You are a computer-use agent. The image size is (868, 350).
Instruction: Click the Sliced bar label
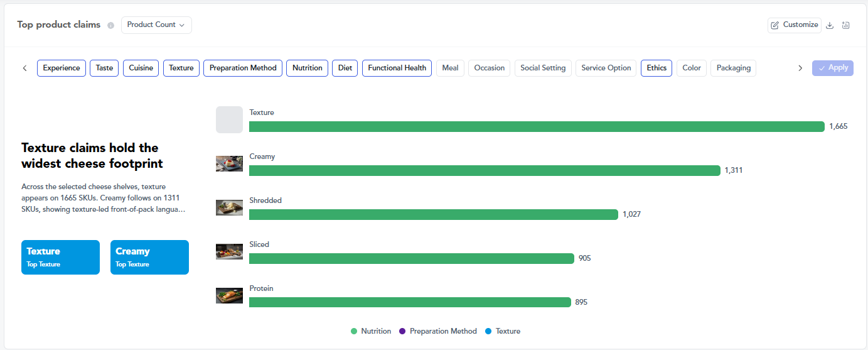pyautogui.click(x=259, y=244)
